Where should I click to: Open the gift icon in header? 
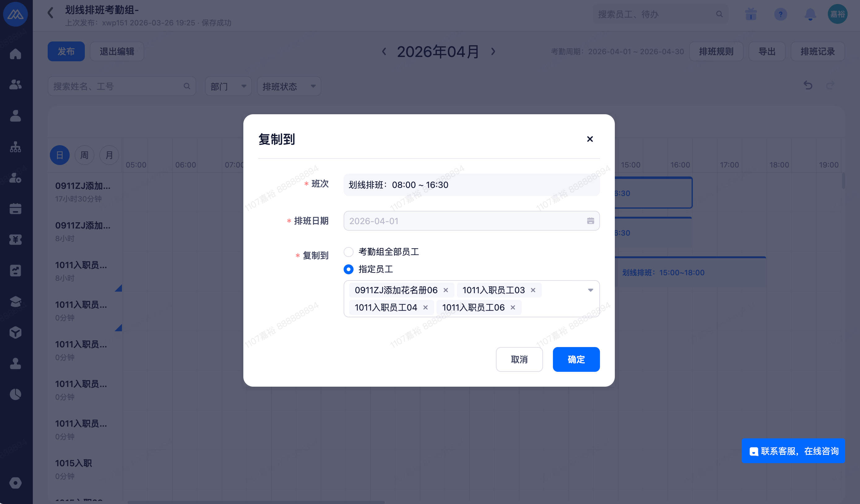pyautogui.click(x=751, y=14)
